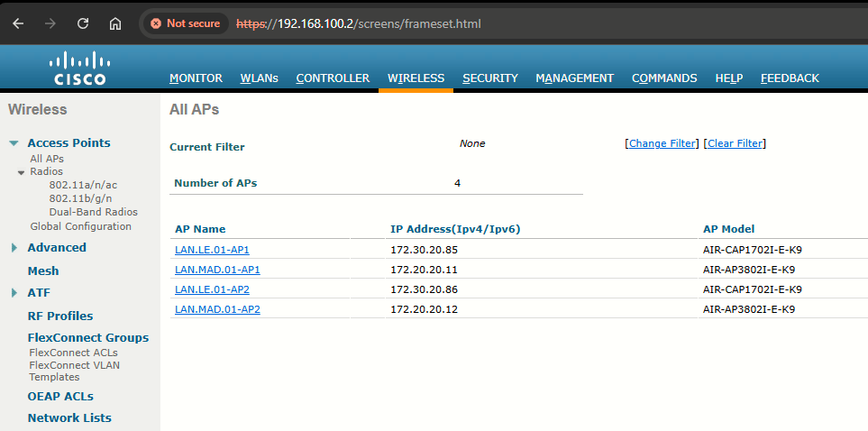
Task: Click the IP Address(Ipv4/Ipv6) column header
Action: coord(455,229)
